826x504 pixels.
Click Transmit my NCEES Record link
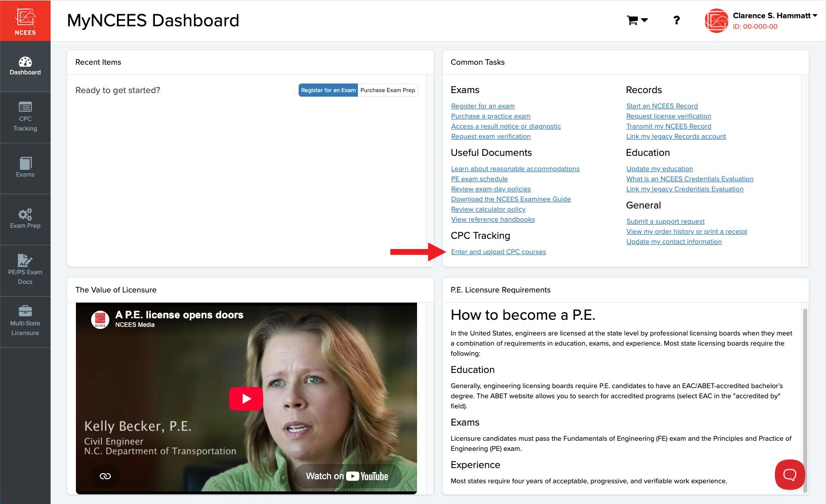tap(669, 127)
